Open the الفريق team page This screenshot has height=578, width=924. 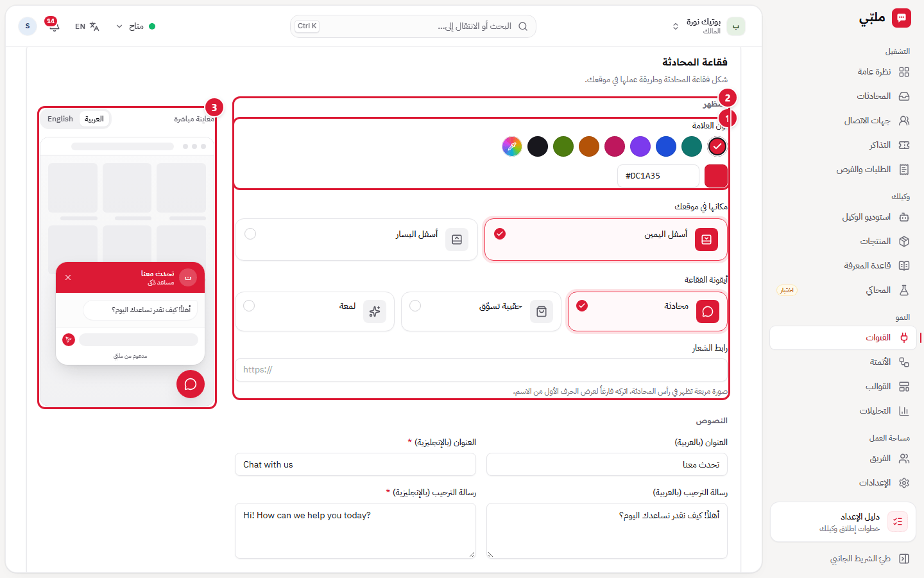843,459
